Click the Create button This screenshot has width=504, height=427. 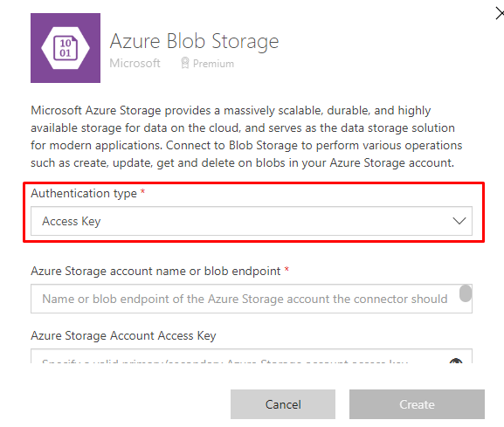[x=417, y=404]
